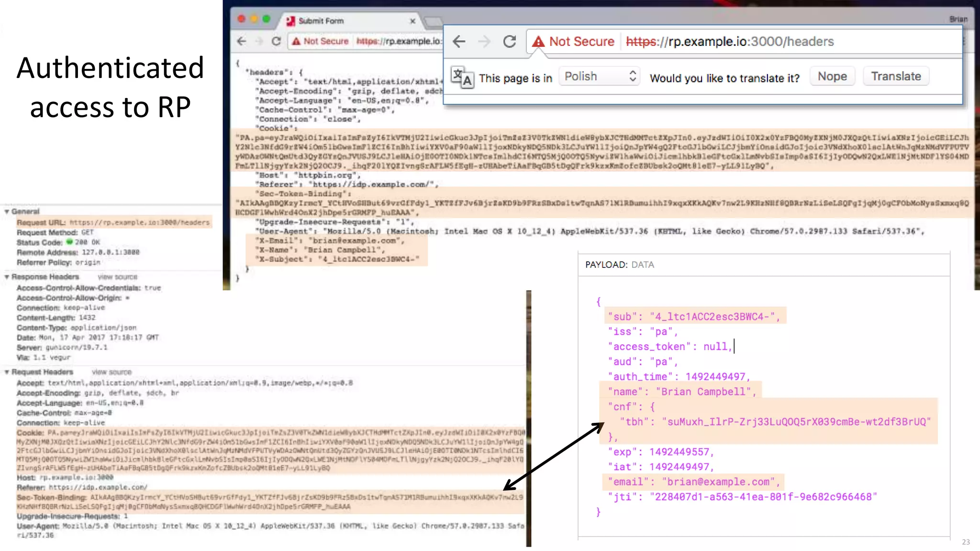Screen dimensions: 980x551
Task: Click the large forward arrow button
Action: point(484,42)
